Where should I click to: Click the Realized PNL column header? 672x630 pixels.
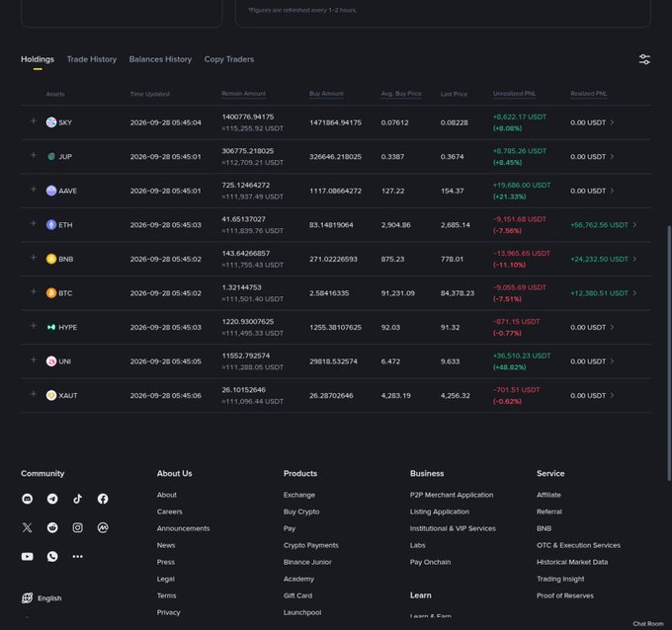pyautogui.click(x=588, y=94)
